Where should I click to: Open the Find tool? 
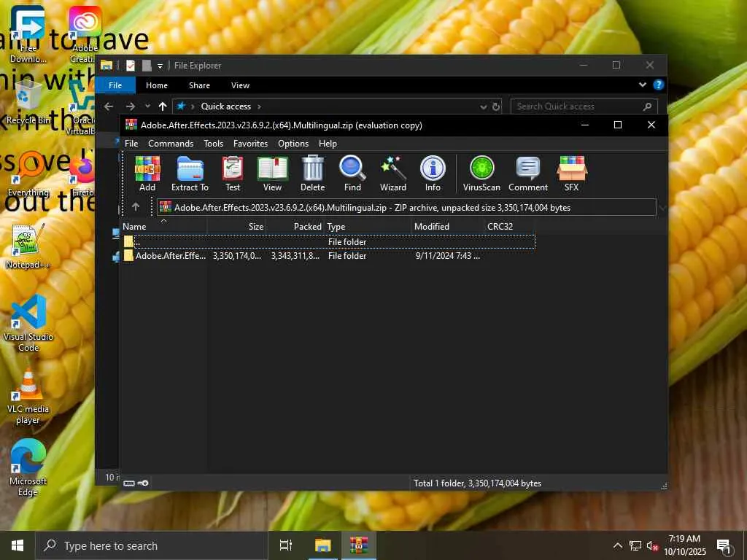[x=352, y=174]
